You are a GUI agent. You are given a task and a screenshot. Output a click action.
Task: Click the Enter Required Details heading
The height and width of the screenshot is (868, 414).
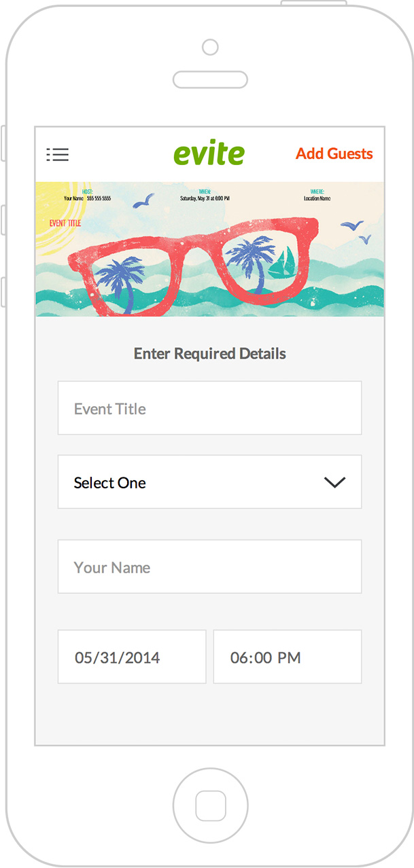pyautogui.click(x=209, y=354)
